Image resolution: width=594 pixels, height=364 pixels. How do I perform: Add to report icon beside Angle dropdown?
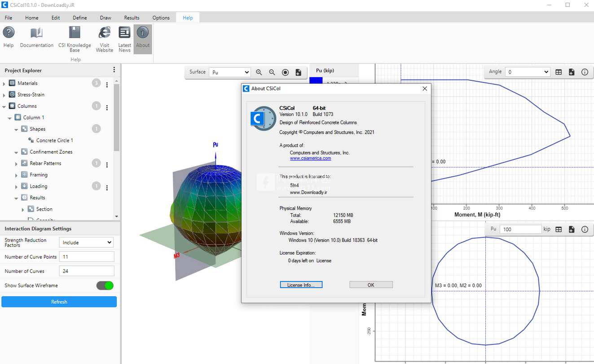click(572, 72)
